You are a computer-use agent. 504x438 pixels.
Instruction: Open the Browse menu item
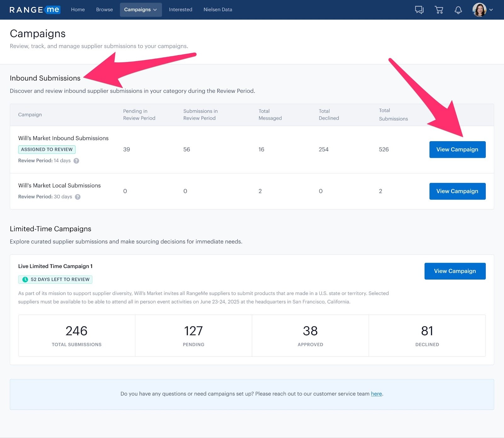(x=104, y=10)
